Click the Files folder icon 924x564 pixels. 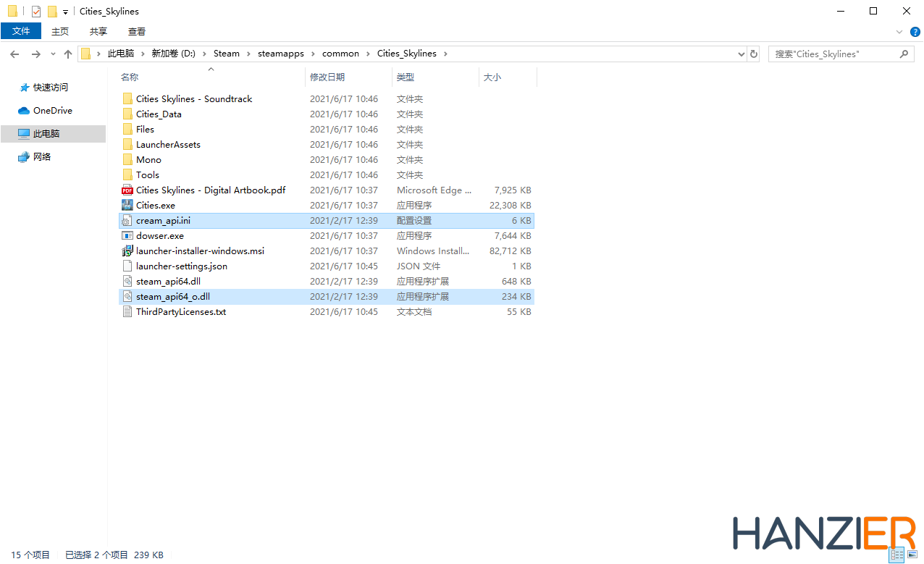click(127, 129)
